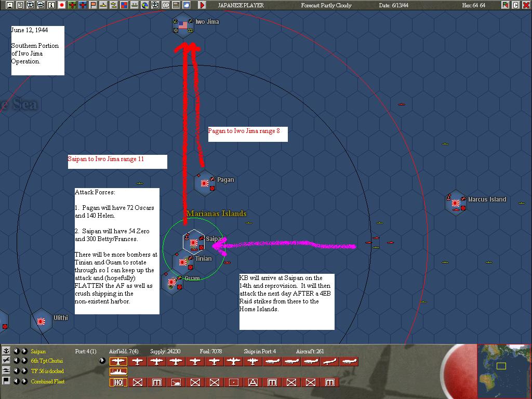This screenshot has width=532, height=399.
Task: Click the red plane on blue background icon
Action: 83,5
